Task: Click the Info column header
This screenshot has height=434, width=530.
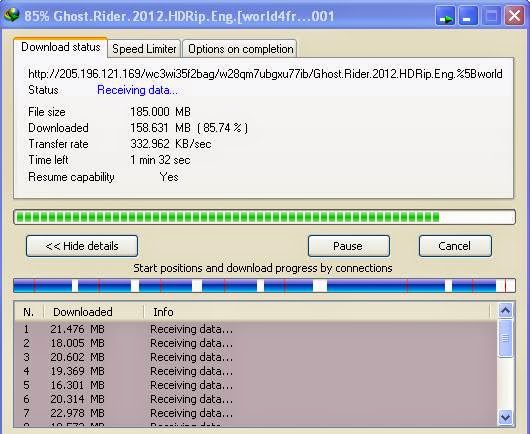Action: click(x=317, y=312)
